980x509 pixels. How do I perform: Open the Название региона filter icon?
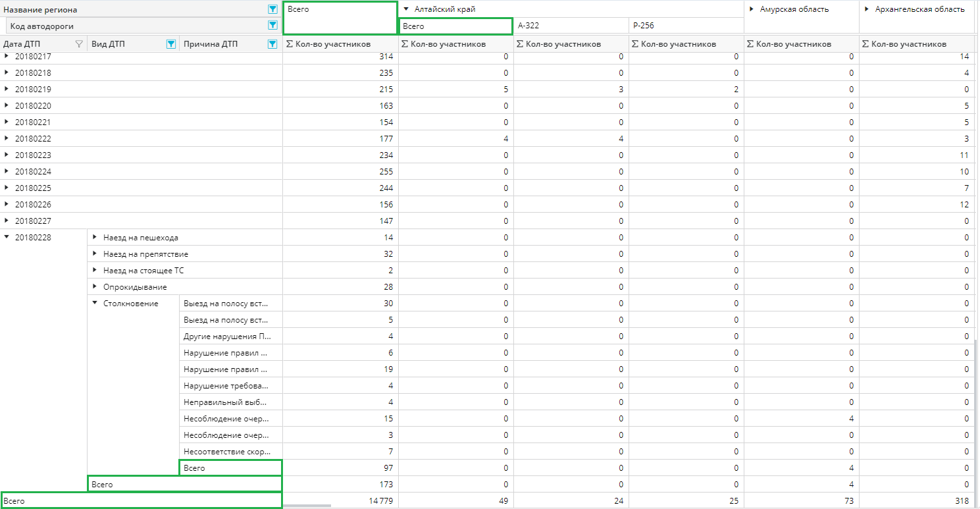pos(272,10)
